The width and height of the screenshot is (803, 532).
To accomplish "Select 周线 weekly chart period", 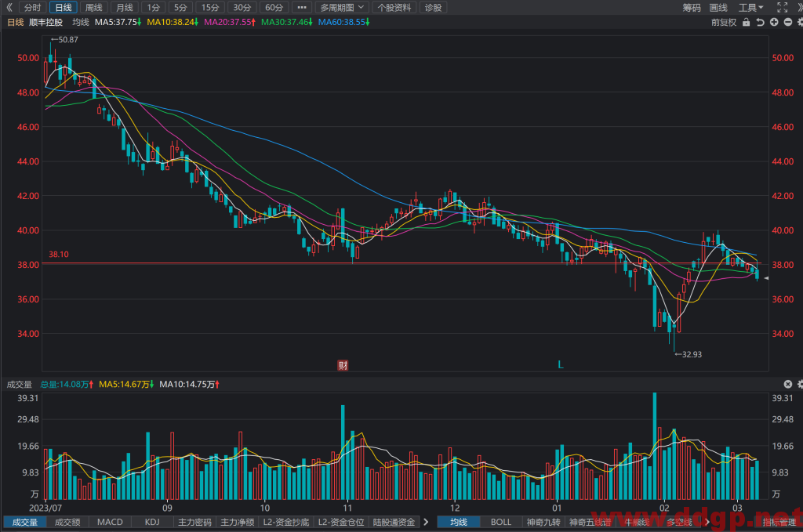I will pos(94,7).
